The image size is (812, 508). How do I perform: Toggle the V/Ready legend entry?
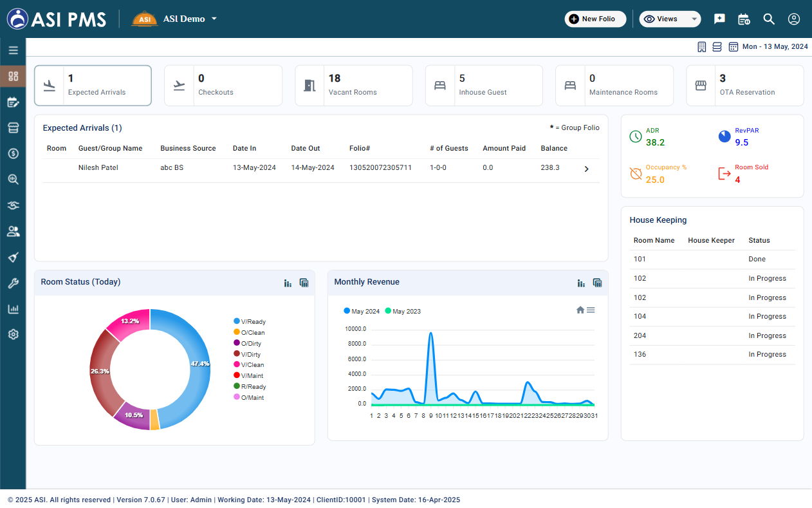pyautogui.click(x=250, y=321)
